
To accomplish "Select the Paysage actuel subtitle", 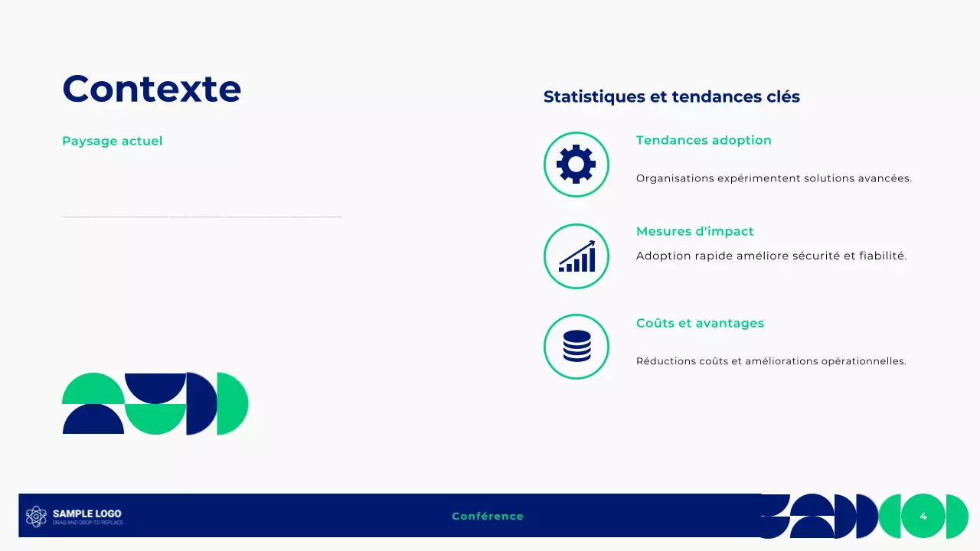I will tap(112, 141).
